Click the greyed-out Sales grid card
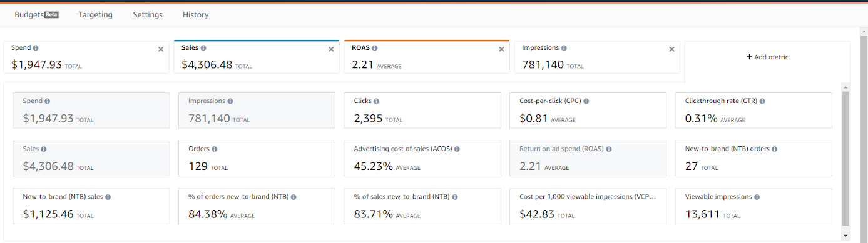Image resolution: width=868 pixels, height=243 pixels. (x=91, y=159)
